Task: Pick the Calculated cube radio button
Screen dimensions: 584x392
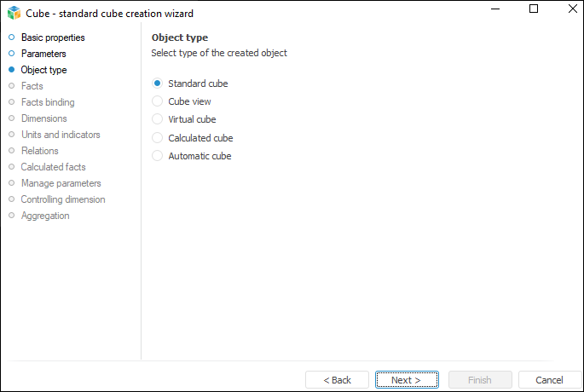Action: (x=157, y=138)
